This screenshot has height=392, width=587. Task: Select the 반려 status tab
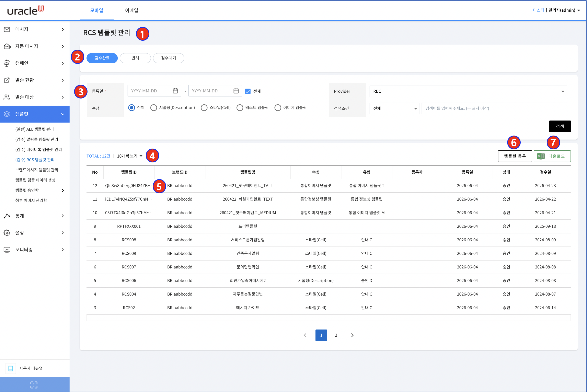click(x=135, y=58)
